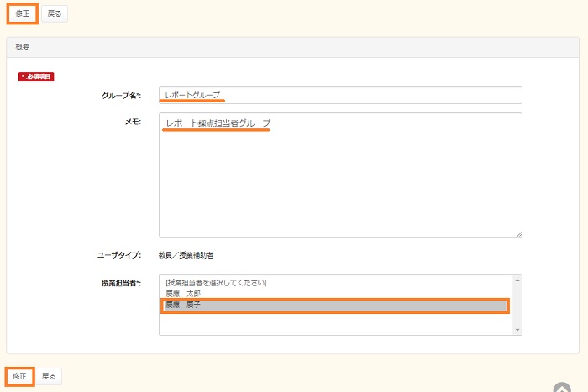Focus the グループ名 text field

tap(340, 95)
